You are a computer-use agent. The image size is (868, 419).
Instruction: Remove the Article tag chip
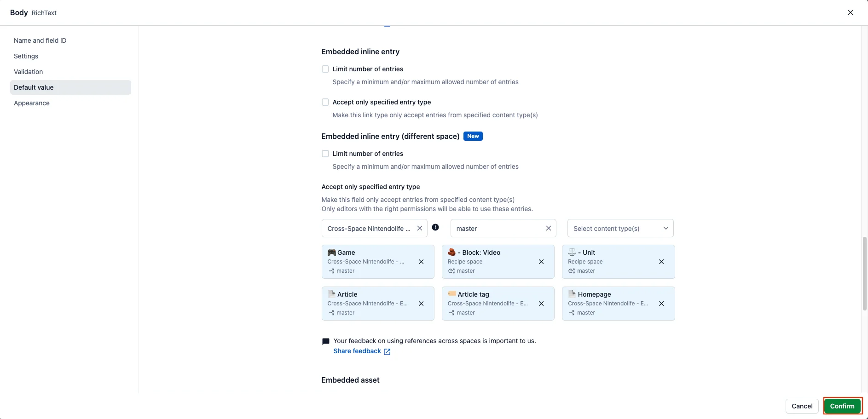pos(541,304)
